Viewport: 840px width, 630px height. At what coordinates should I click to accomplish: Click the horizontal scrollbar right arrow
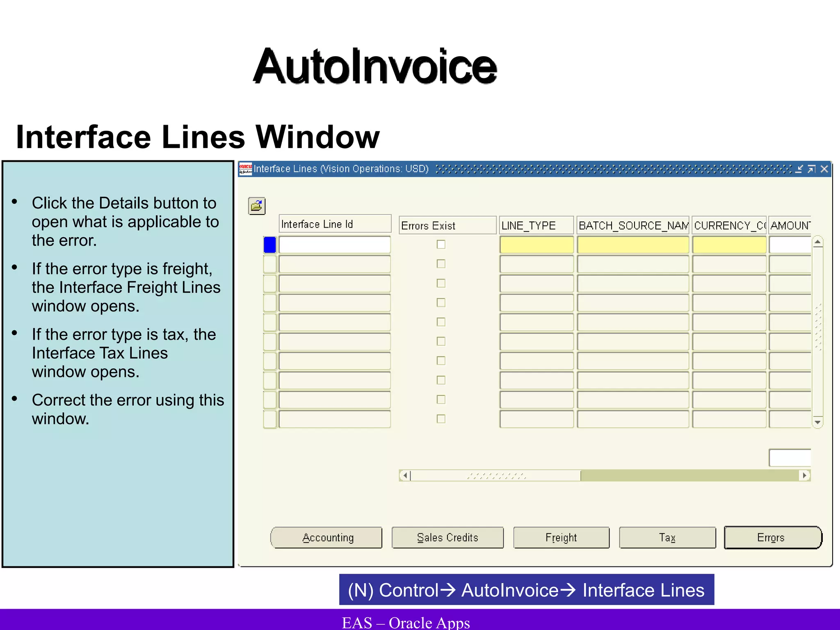tap(805, 475)
